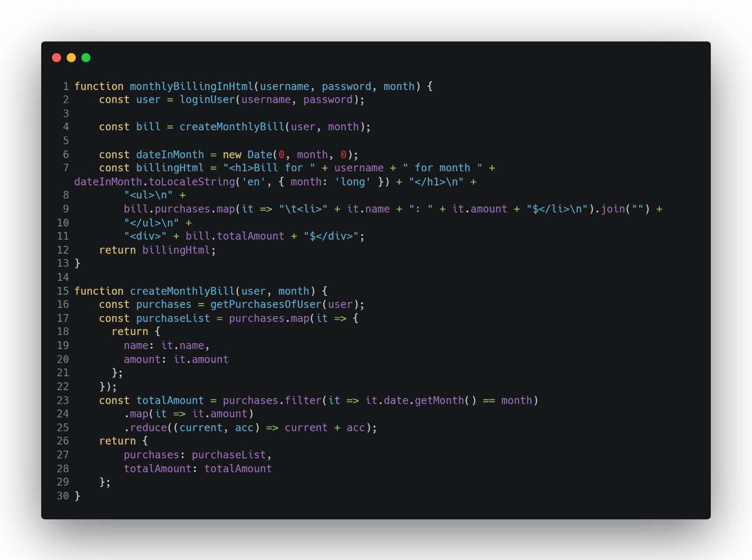Maximize the window using the green dot
Screen dimensions: 752x560
(86, 57)
